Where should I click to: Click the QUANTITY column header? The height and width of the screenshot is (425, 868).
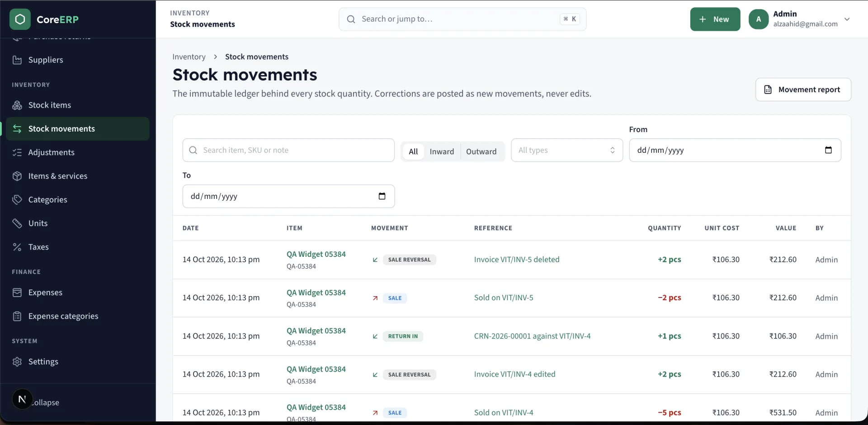tap(664, 228)
